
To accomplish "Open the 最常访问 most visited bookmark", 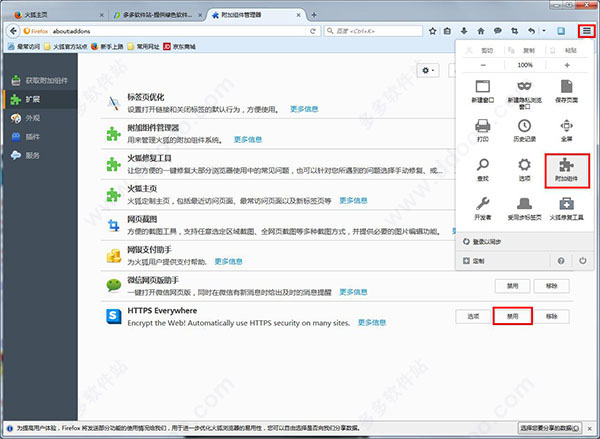I will (24, 47).
